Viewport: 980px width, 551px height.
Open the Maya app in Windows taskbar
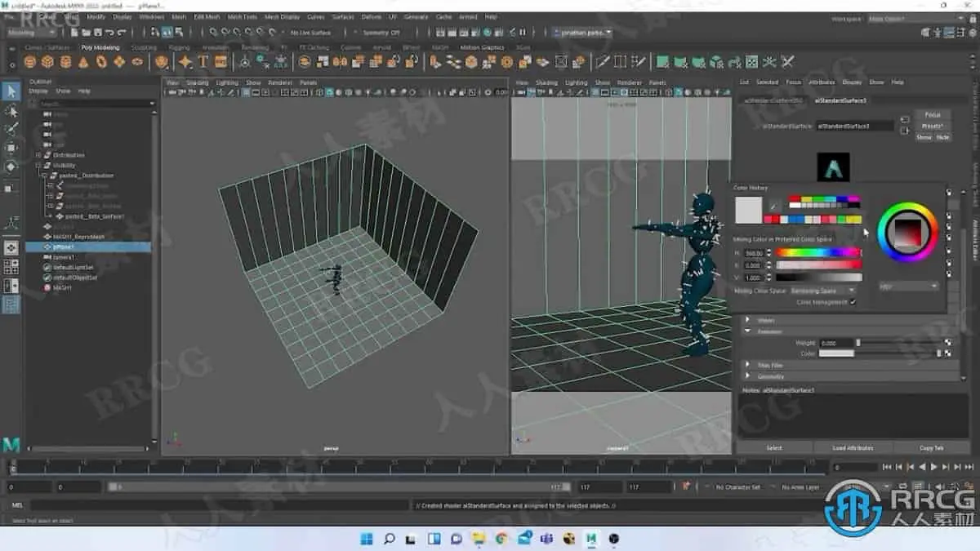591,539
